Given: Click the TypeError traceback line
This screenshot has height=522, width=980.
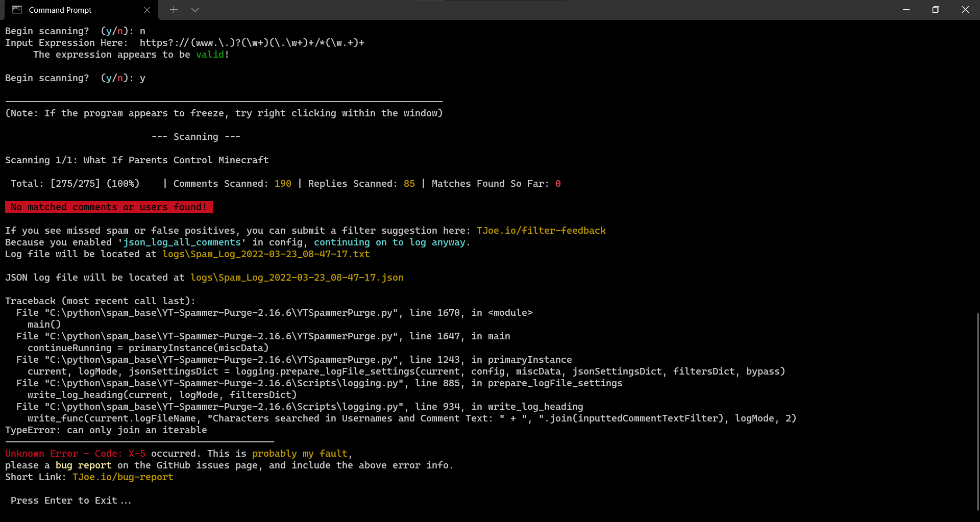Looking at the screenshot, I should 106,430.
